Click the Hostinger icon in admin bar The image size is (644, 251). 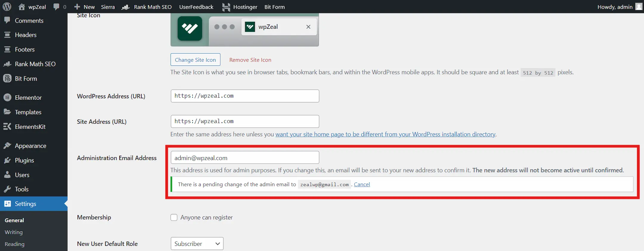click(x=226, y=7)
